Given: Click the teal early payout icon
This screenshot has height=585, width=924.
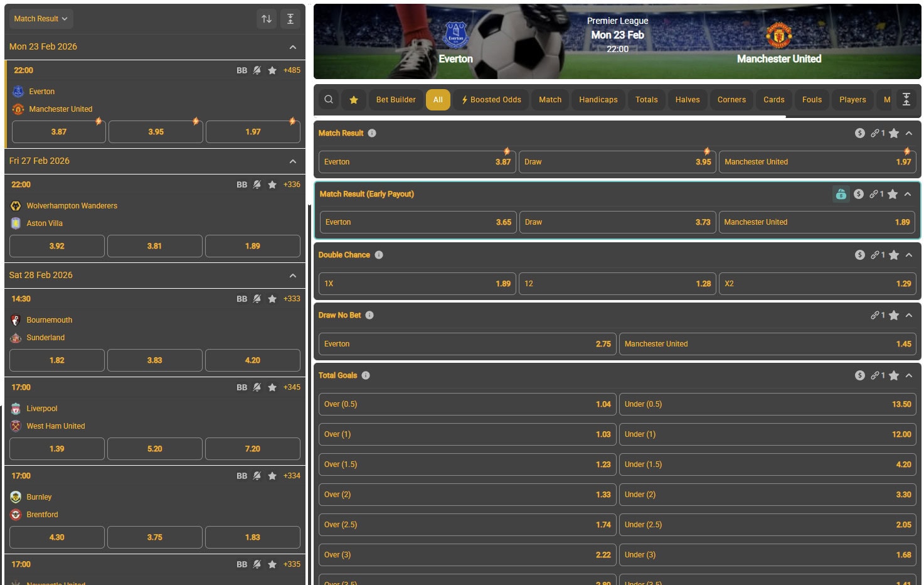Looking at the screenshot, I should (841, 194).
